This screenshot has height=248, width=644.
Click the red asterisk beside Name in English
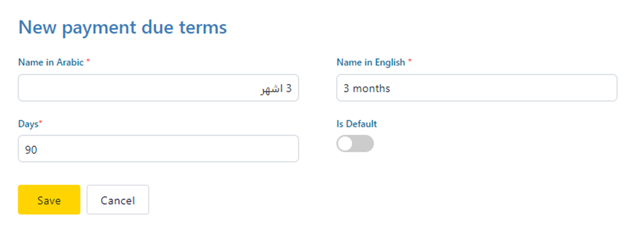click(410, 62)
